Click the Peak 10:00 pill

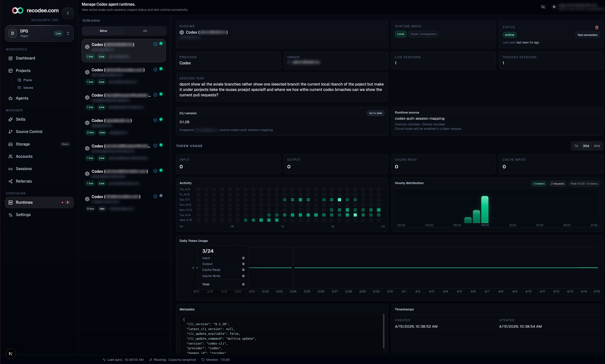click(584, 184)
